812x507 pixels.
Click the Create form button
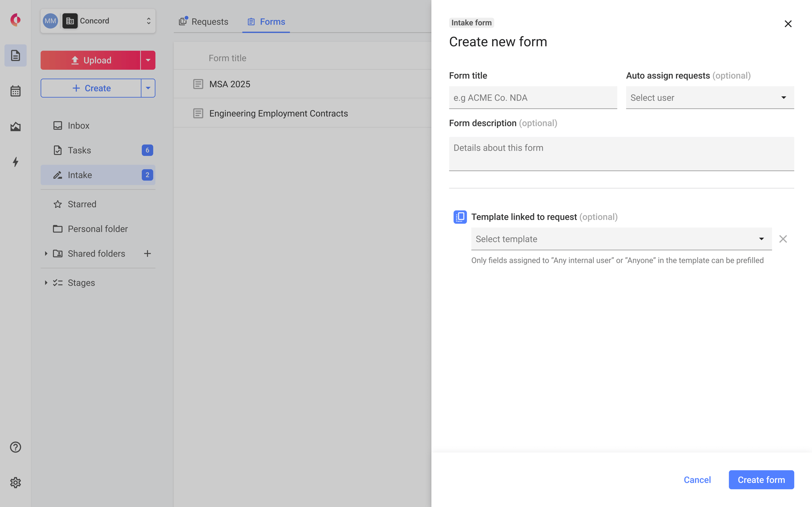click(761, 480)
